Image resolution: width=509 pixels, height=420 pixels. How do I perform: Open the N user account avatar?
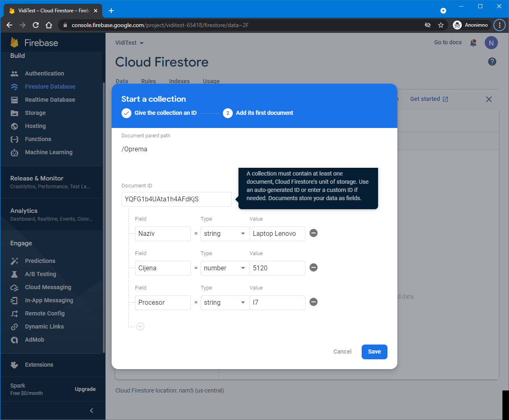(x=491, y=43)
